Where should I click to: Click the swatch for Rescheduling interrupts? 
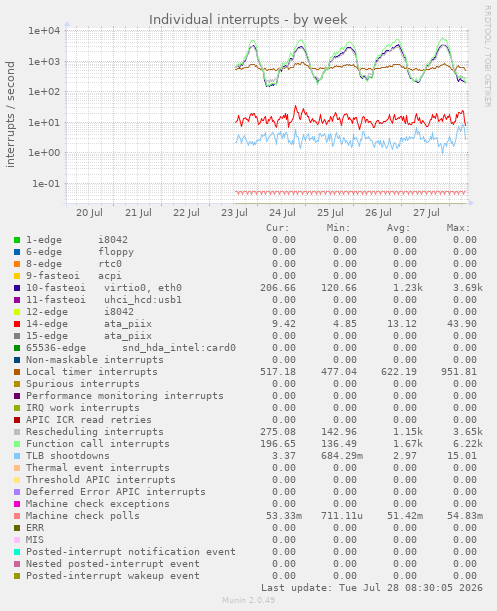click(17, 432)
